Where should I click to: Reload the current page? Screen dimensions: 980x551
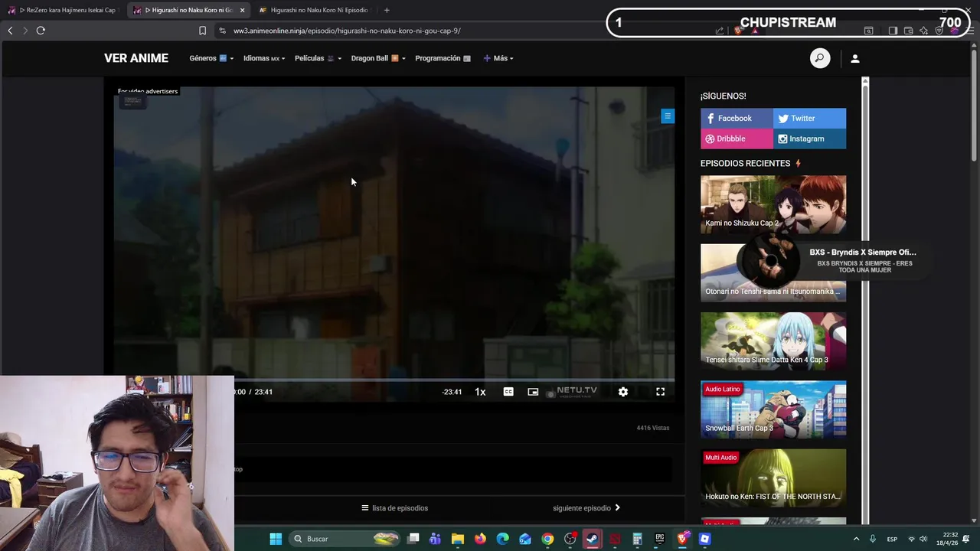coord(41,31)
